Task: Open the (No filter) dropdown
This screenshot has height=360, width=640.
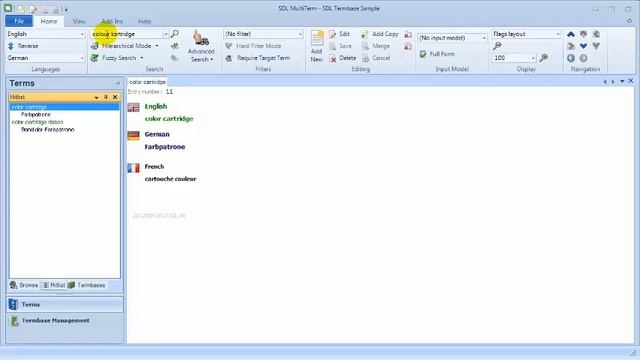Action: tap(300, 34)
